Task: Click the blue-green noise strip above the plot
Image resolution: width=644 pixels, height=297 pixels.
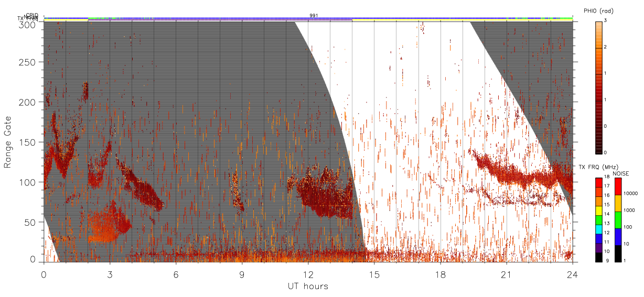Action: pos(308,18)
